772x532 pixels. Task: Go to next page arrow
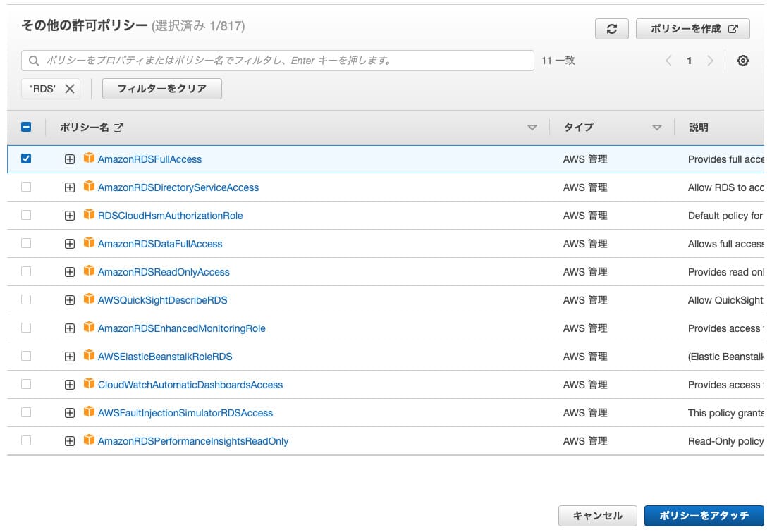click(x=710, y=61)
